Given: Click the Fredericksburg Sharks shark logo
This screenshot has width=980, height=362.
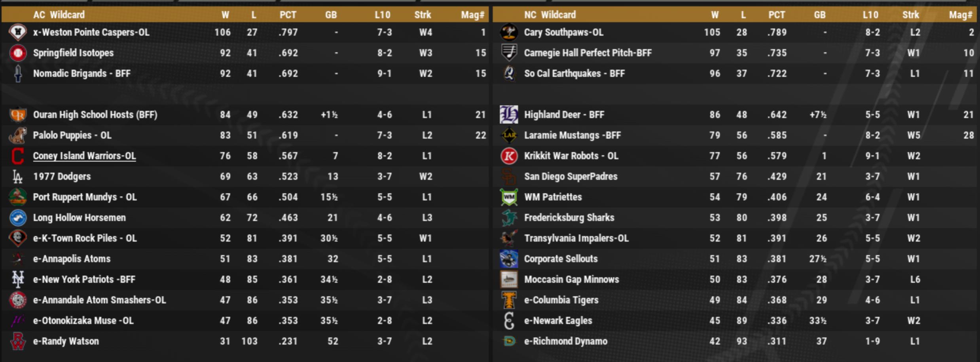Looking at the screenshot, I should tap(509, 218).
